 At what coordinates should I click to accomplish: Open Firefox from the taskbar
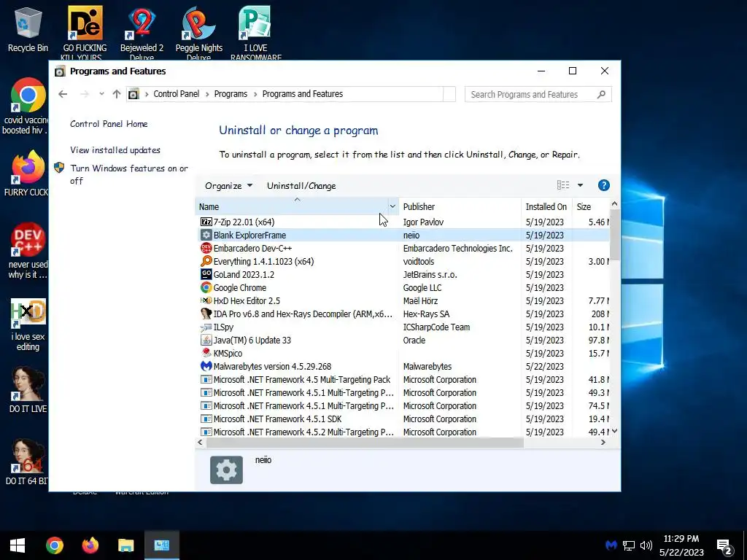click(x=90, y=545)
